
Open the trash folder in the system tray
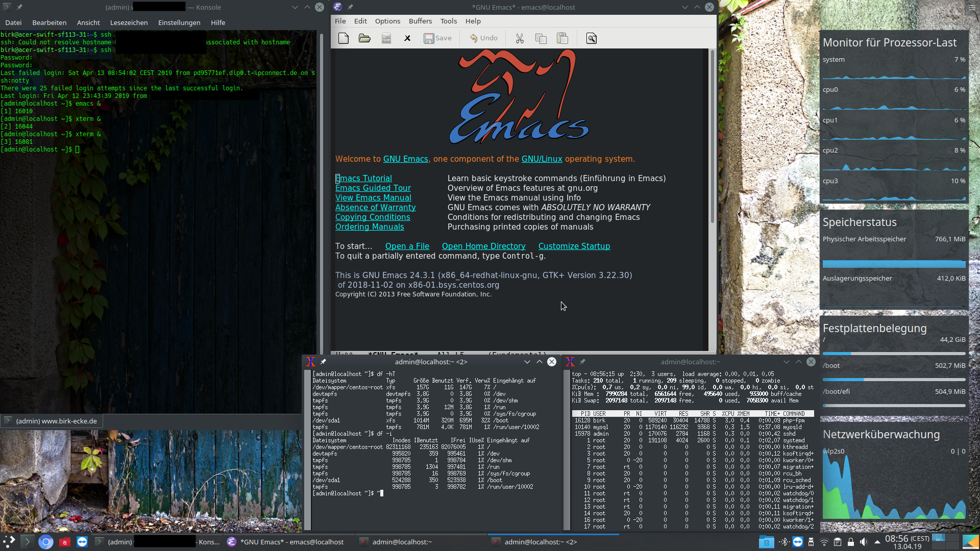[x=766, y=542]
